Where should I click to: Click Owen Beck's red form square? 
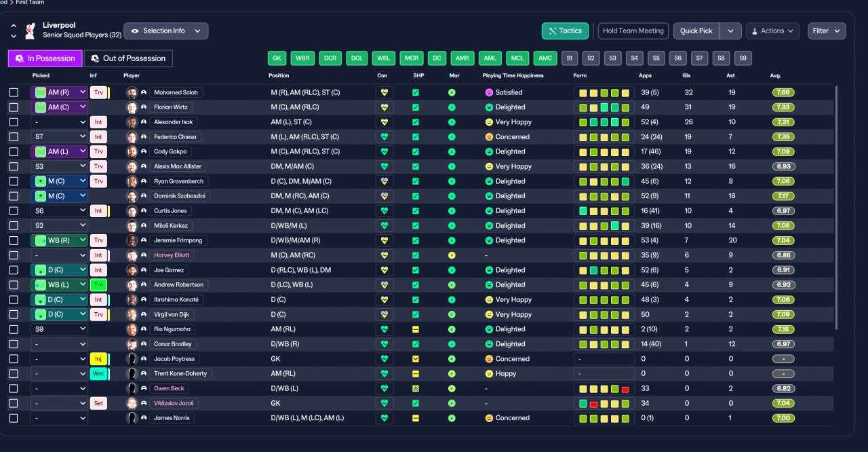(x=625, y=389)
